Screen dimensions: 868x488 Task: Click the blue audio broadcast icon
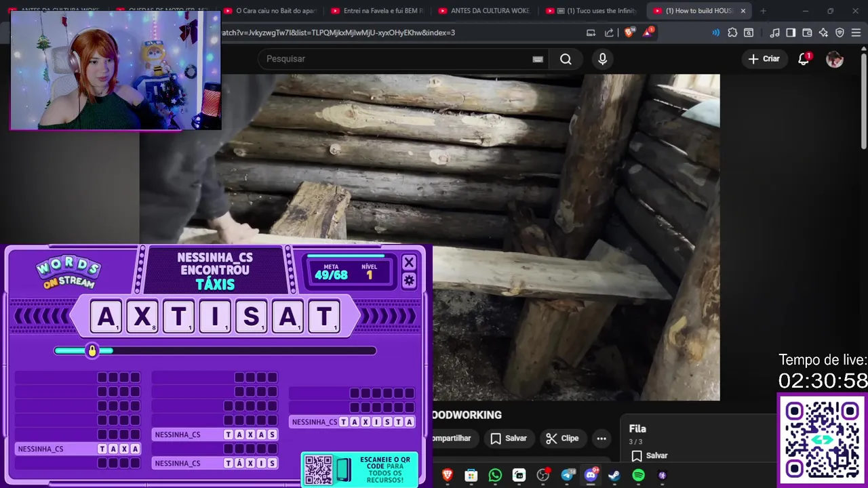tap(716, 33)
